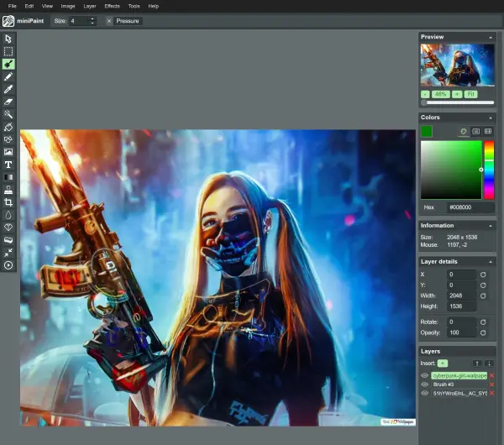Click the preview zoom slider
The height and width of the screenshot is (445, 504).
coord(459,102)
